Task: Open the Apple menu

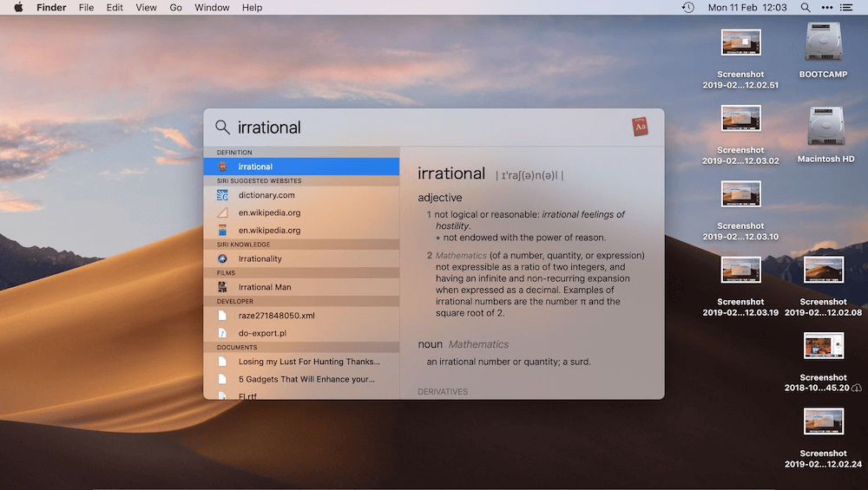Action: click(x=17, y=8)
